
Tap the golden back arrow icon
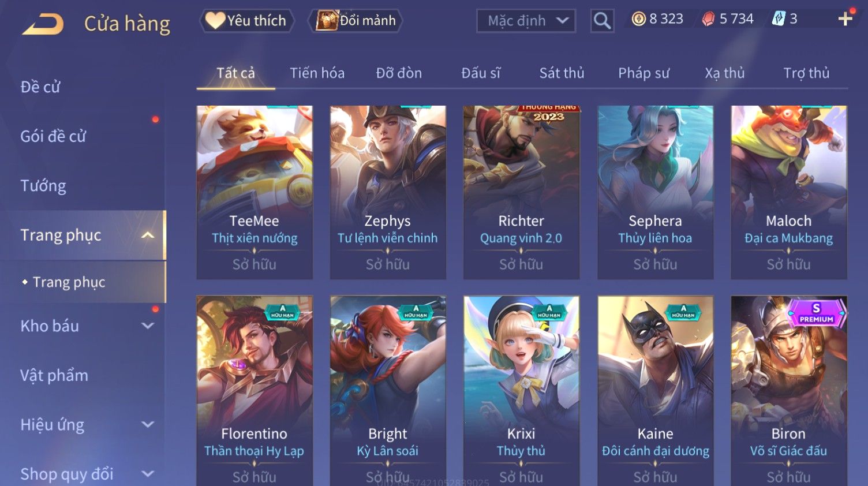(43, 24)
